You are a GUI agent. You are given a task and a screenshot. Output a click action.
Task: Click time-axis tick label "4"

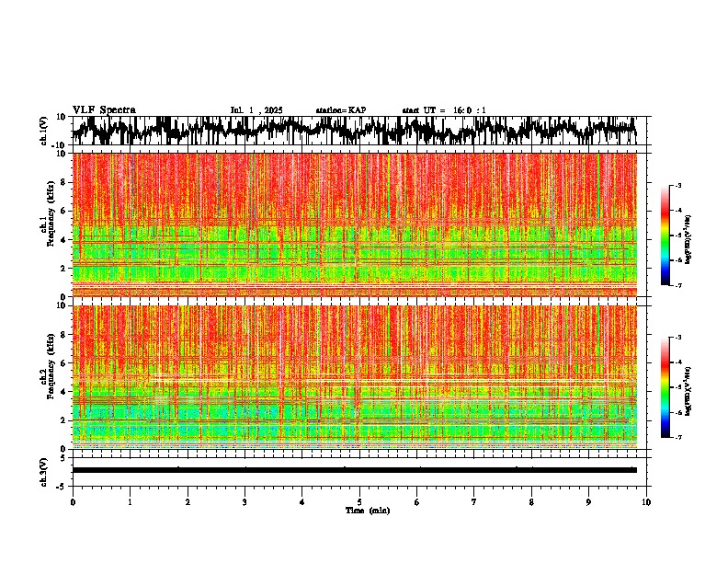click(x=302, y=502)
